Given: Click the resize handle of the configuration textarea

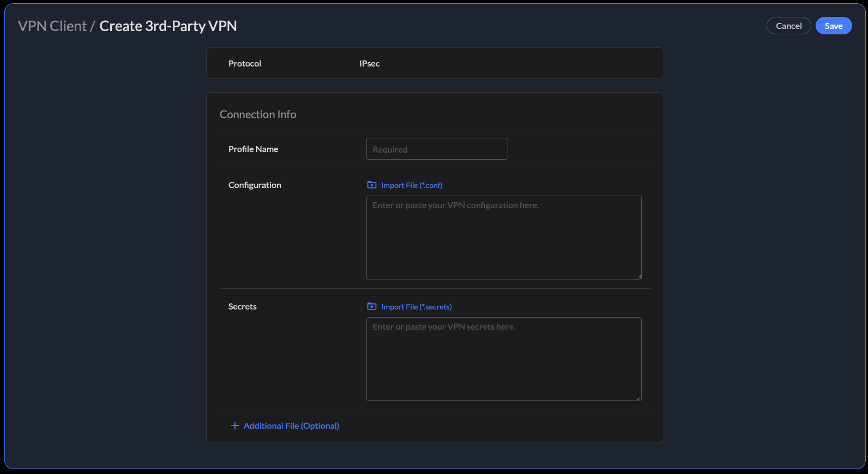Looking at the screenshot, I should coord(638,276).
